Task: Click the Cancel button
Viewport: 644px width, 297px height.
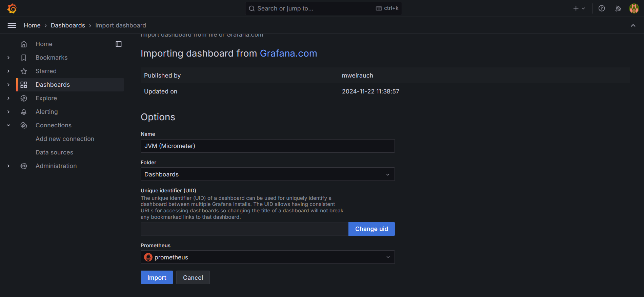Action: click(193, 277)
